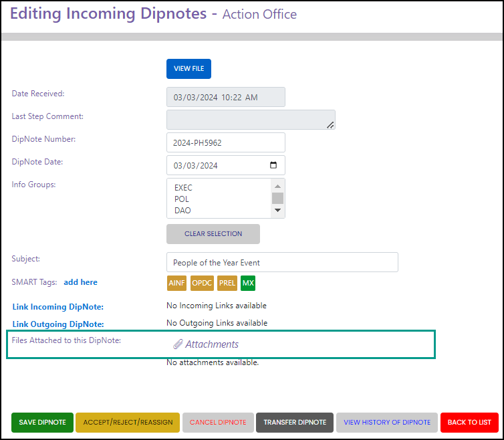Click Clear Selection button
The height and width of the screenshot is (440, 504).
tap(213, 234)
